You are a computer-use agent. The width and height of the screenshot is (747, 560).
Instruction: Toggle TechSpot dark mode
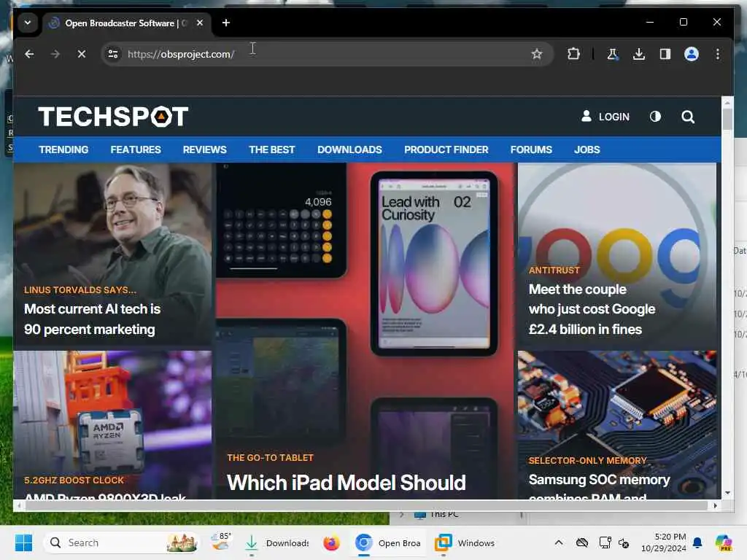click(656, 117)
